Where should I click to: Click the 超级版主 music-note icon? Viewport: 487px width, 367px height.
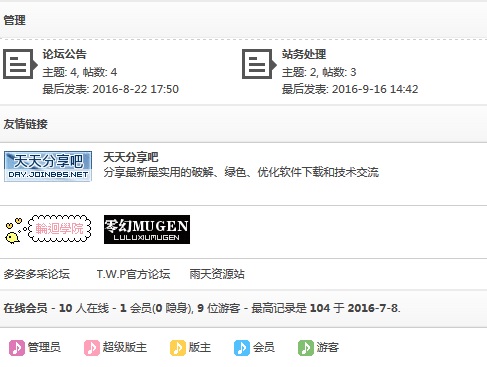coord(92,348)
